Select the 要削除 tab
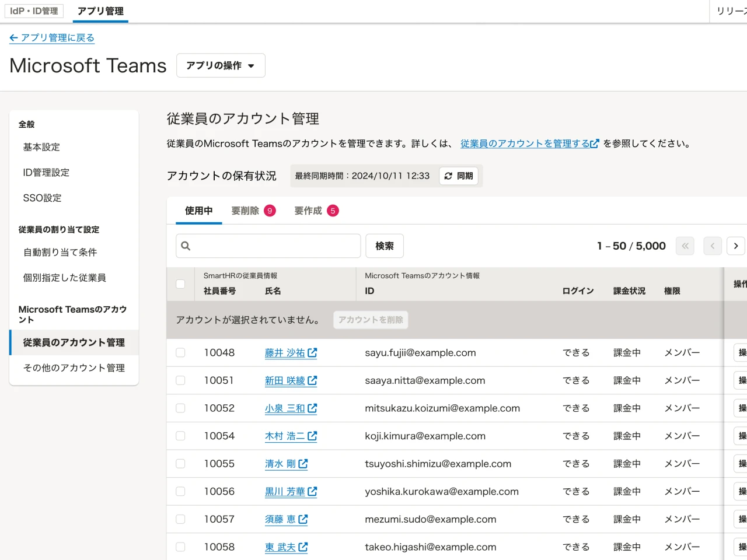747x560 pixels. tap(253, 211)
